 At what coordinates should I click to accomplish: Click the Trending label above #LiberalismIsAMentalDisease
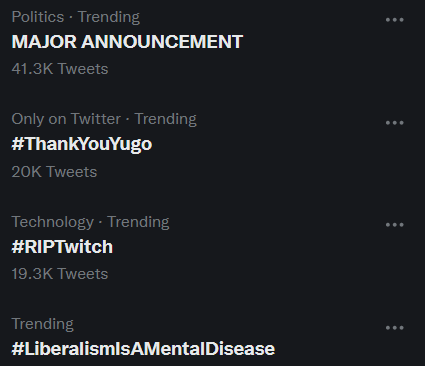(x=43, y=324)
